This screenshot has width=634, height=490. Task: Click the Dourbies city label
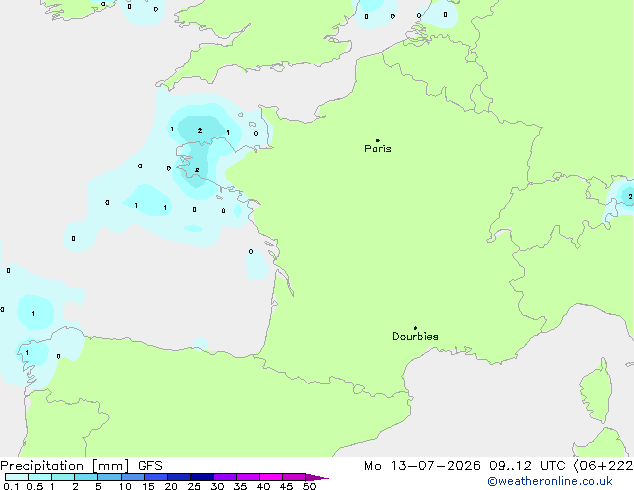[415, 336]
